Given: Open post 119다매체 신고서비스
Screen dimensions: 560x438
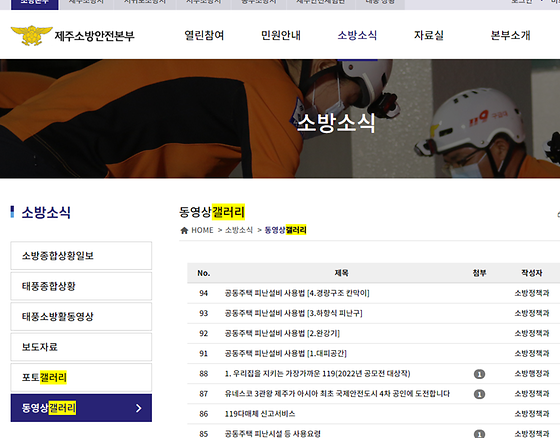Looking at the screenshot, I should (260, 414).
